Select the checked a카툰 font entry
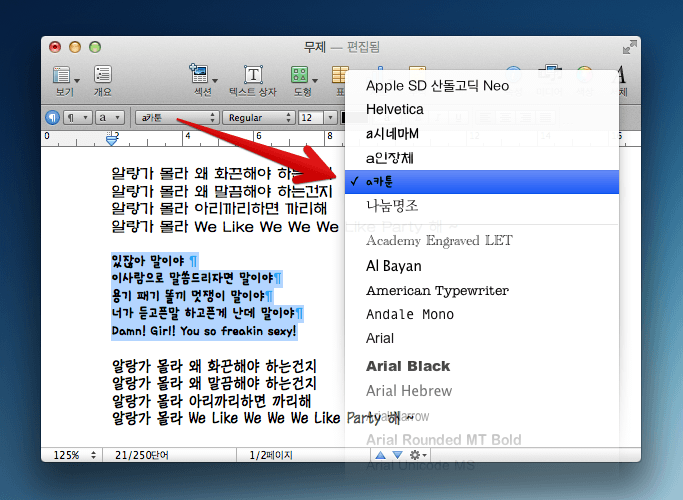The height and width of the screenshot is (500, 683). coord(482,182)
